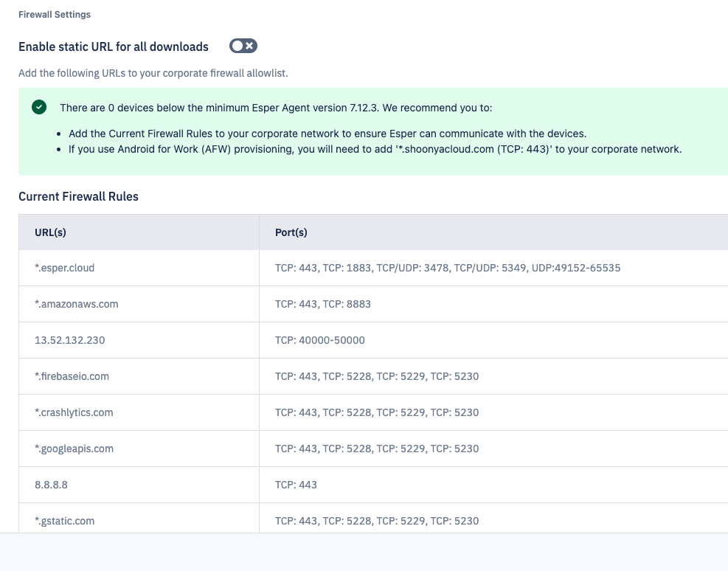Click the ports cell for *.esper.cloud
Viewport: 728px width, 571px height.
(x=447, y=268)
